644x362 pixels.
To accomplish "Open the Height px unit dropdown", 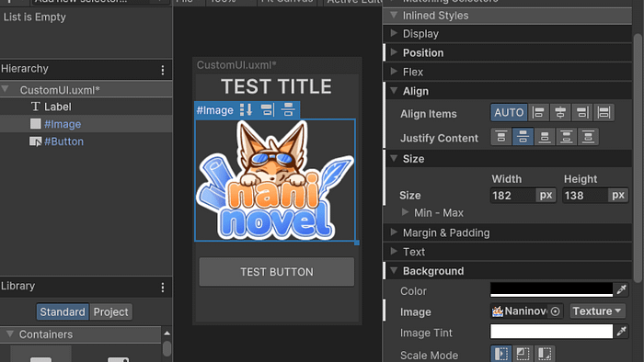I will 617,195.
